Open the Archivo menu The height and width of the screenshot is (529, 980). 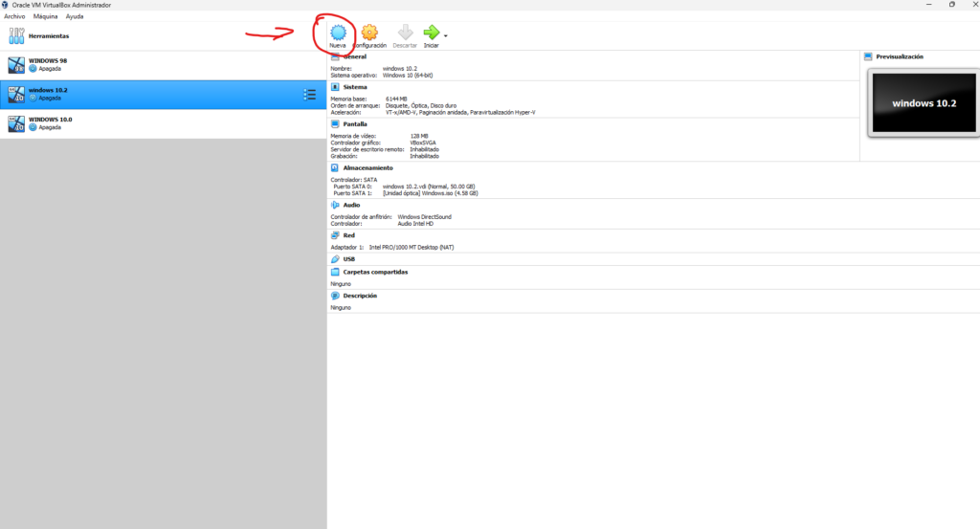point(14,16)
